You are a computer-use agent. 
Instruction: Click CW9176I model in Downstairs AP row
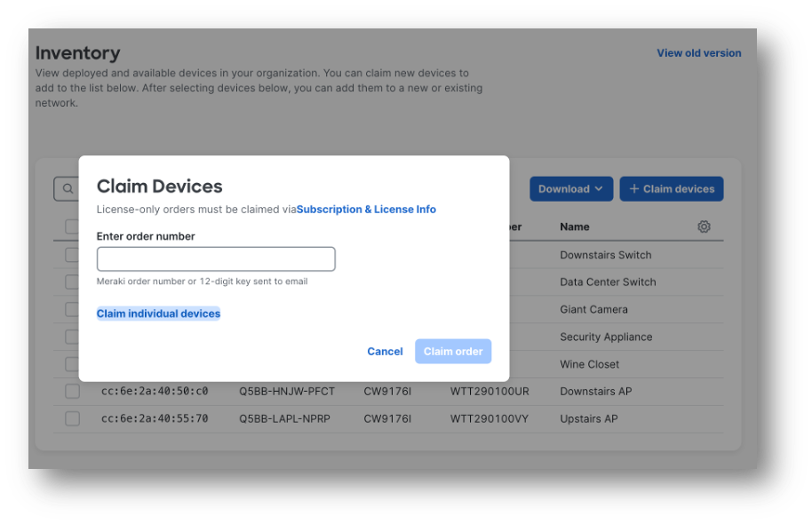387,391
